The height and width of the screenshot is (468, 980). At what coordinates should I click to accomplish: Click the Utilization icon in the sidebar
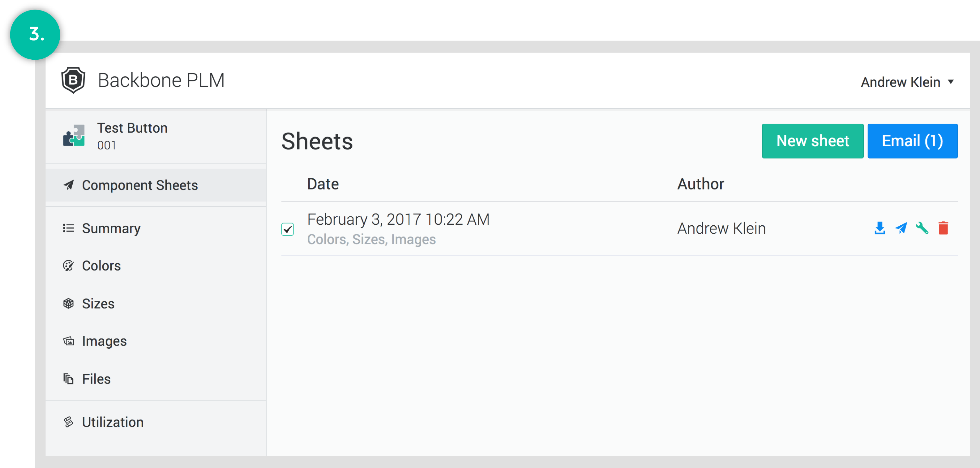pos(68,422)
